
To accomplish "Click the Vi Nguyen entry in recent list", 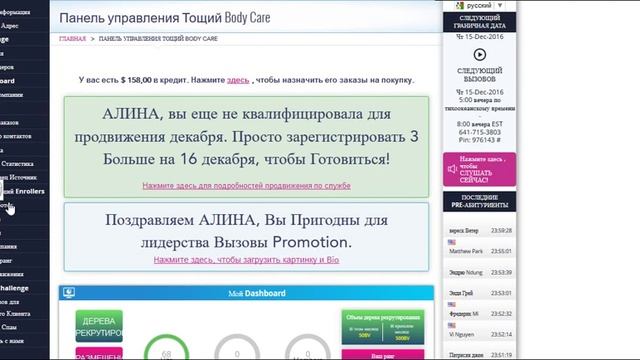I will click(461, 335).
